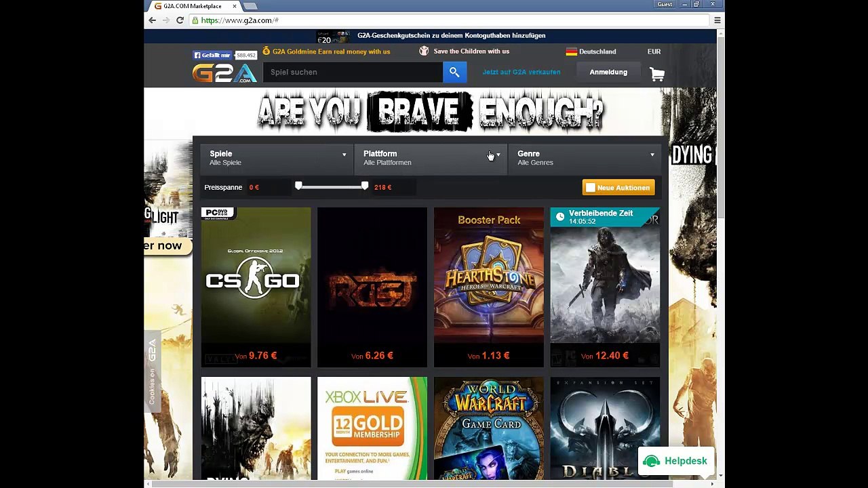Screen dimensions: 868x488
Task: Close the G2A.COM Marketplace tab
Action: coord(235,6)
